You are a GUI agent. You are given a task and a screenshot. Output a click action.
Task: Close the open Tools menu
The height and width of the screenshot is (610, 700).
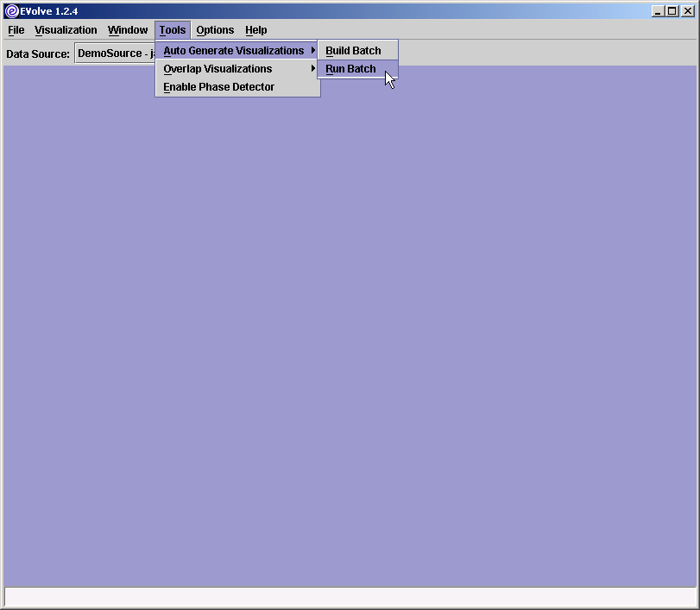[173, 30]
